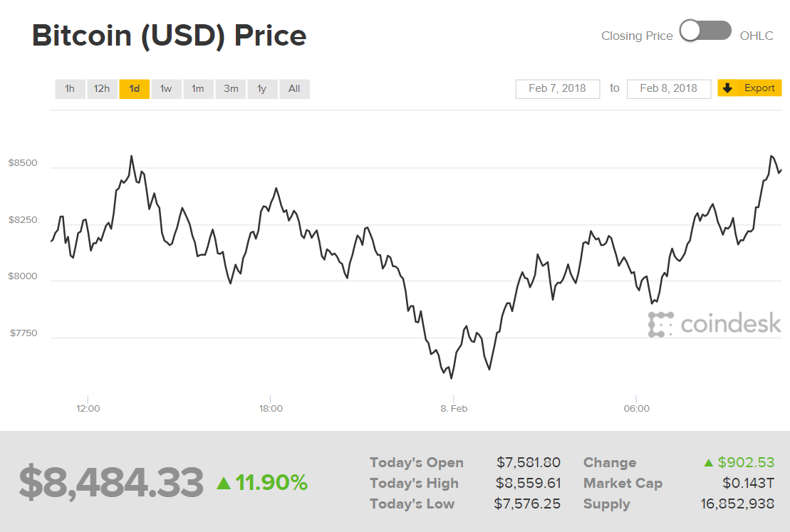Image resolution: width=790 pixels, height=532 pixels.
Task: Open the Feb 8, 2018 end date field
Action: point(668,88)
